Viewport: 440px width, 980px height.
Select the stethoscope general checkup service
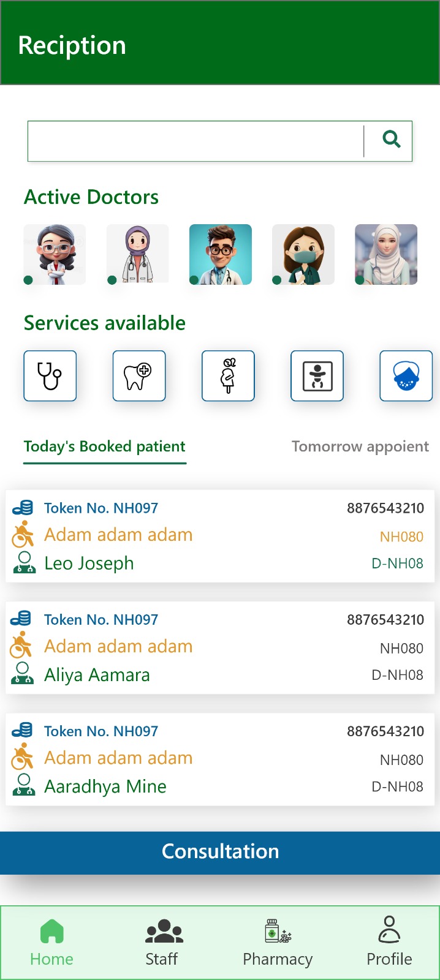pyautogui.click(x=50, y=376)
